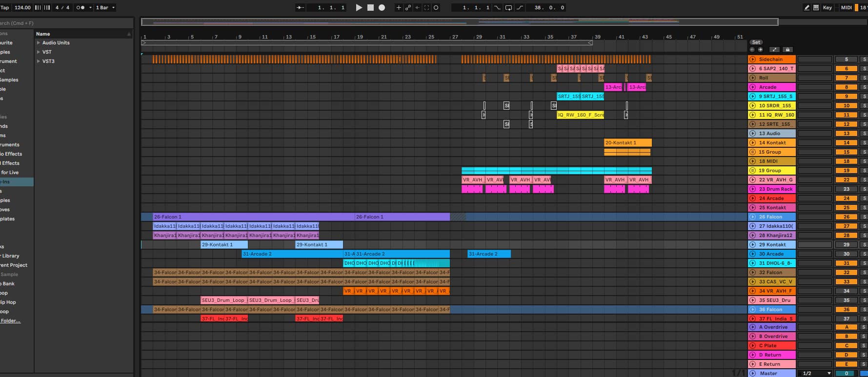
Task: Click the 124.00 tempo field
Action: 22,7
